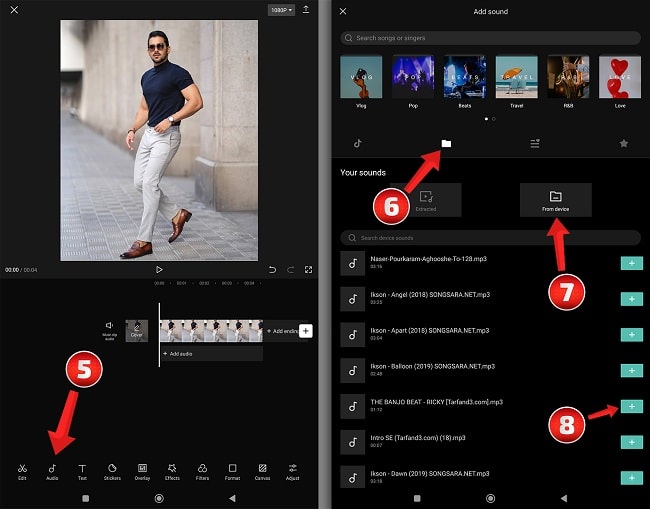Add Ikson - Dawn (2019) track with plus
The width and height of the screenshot is (650, 509).
click(x=632, y=477)
